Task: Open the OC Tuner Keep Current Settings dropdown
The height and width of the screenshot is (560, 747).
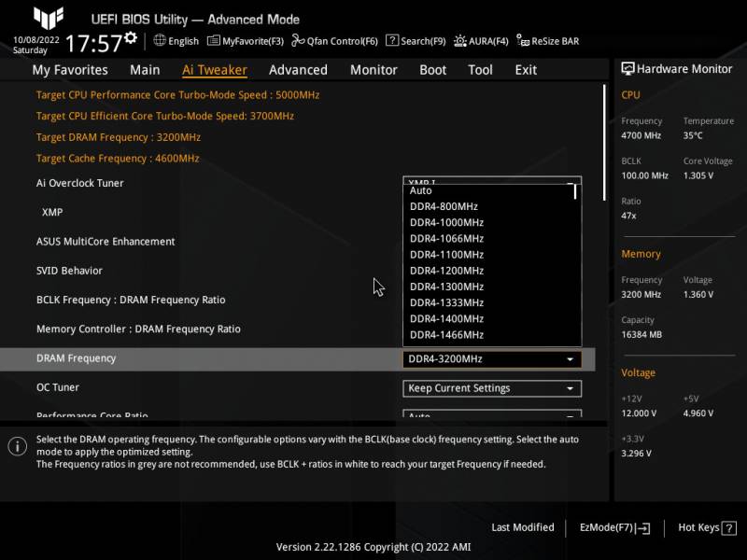Action: pos(492,388)
